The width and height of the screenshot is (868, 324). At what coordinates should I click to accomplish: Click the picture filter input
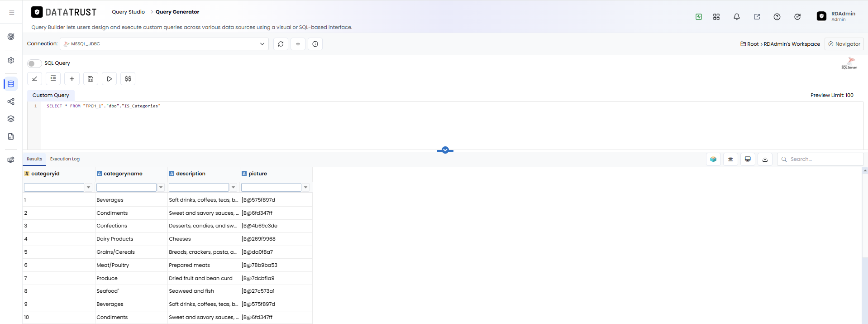[x=271, y=187]
